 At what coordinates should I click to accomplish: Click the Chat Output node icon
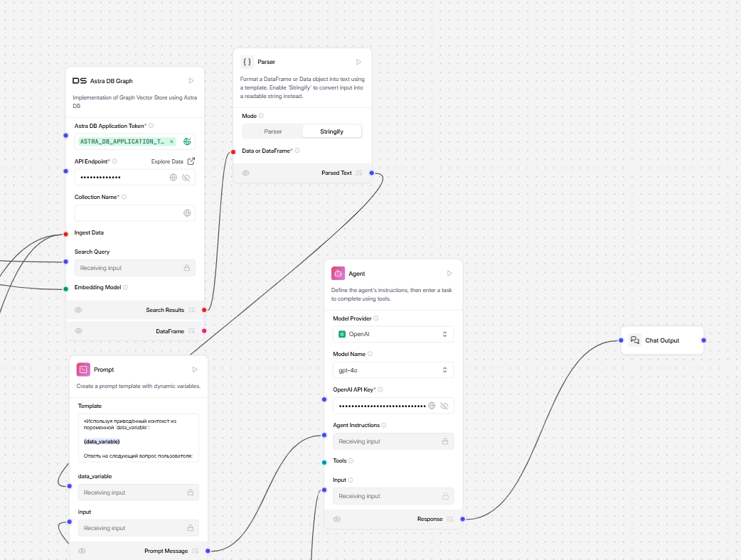635,340
